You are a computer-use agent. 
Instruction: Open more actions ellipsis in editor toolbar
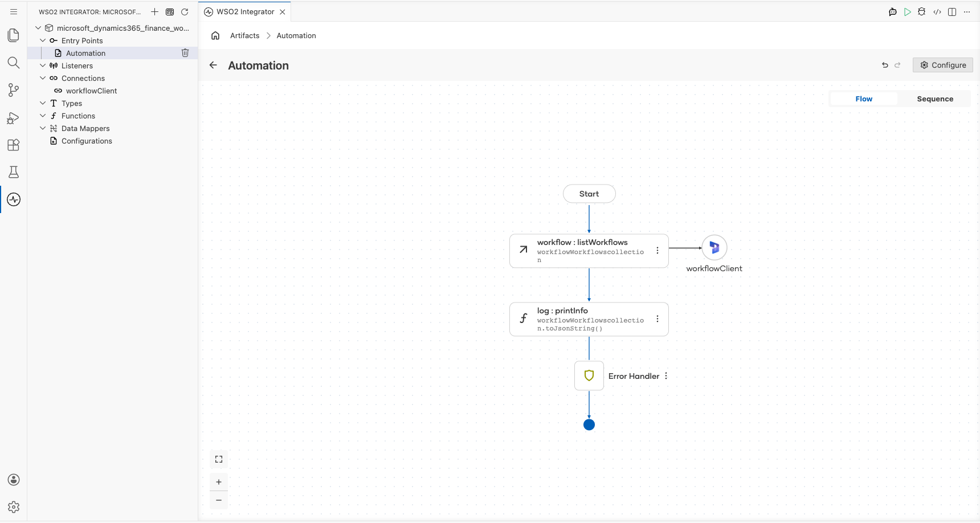pyautogui.click(x=967, y=12)
